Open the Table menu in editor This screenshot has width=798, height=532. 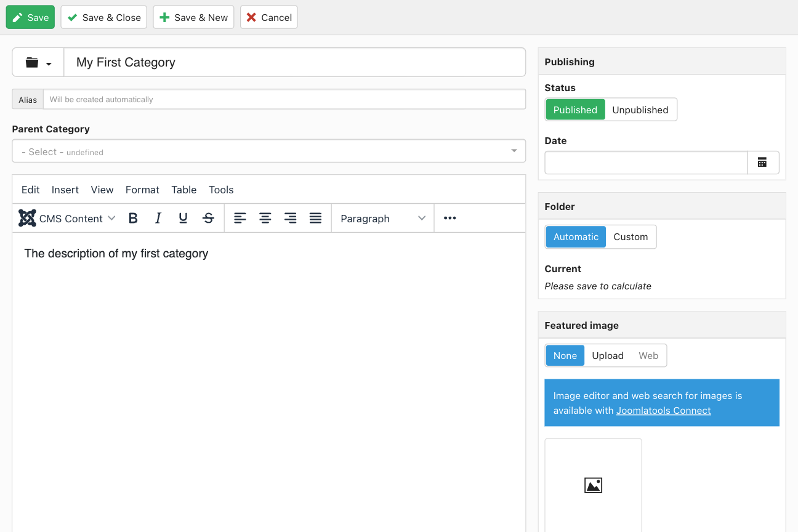point(183,190)
